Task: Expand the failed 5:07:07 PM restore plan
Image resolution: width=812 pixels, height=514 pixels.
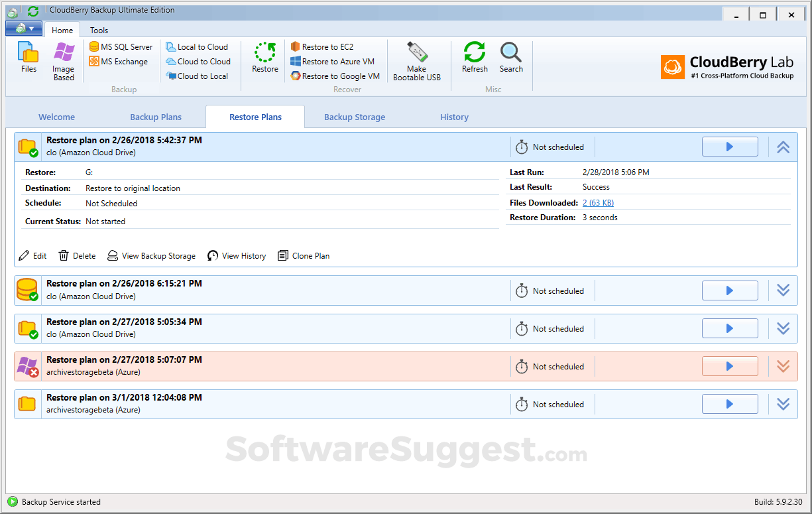Action: tap(783, 366)
